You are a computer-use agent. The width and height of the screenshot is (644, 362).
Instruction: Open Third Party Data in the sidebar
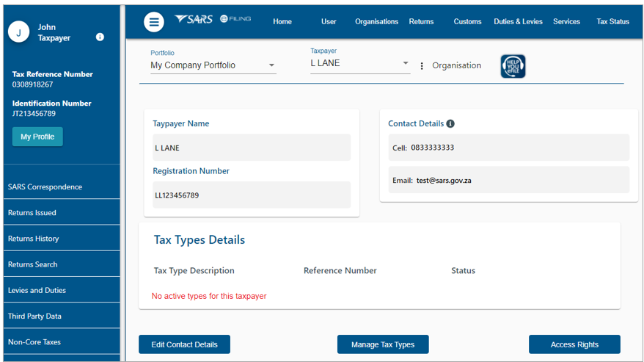coord(62,316)
